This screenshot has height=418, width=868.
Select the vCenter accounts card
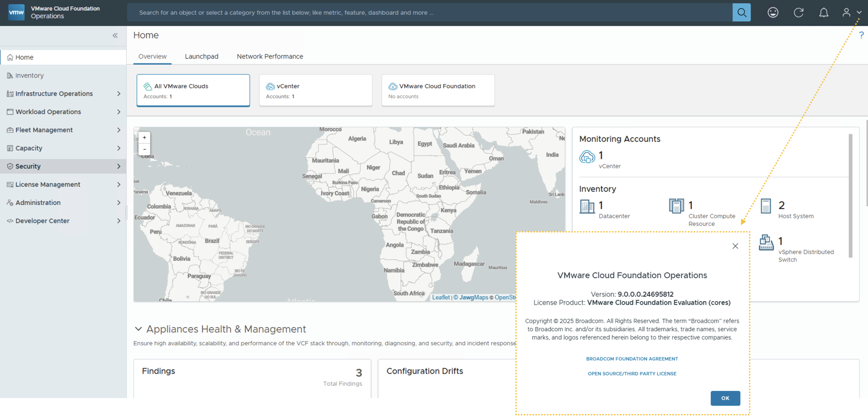pos(315,90)
